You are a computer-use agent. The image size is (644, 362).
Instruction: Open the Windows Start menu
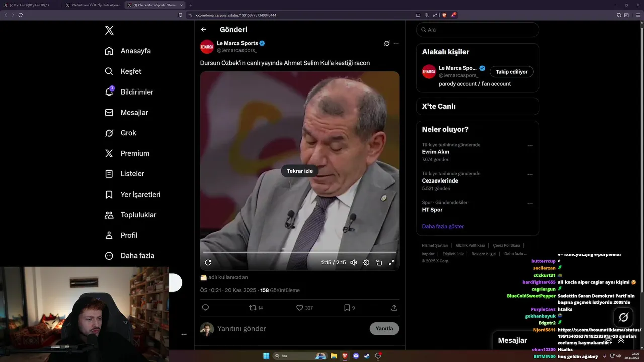pos(266,356)
